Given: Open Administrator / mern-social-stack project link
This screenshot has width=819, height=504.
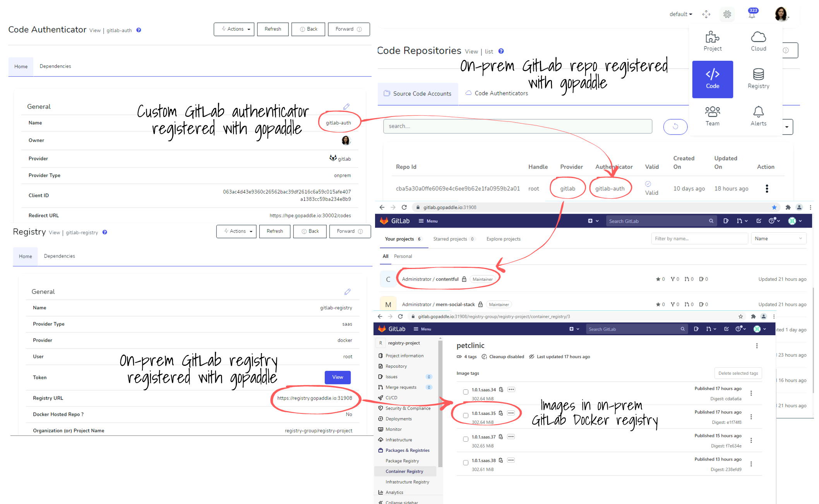Looking at the screenshot, I should click(438, 305).
